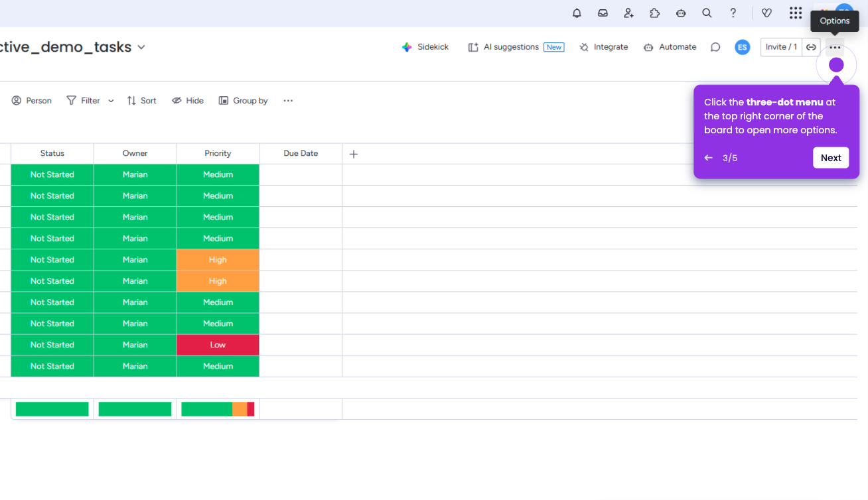Open the nine-dot products switcher grid

[x=796, y=13]
